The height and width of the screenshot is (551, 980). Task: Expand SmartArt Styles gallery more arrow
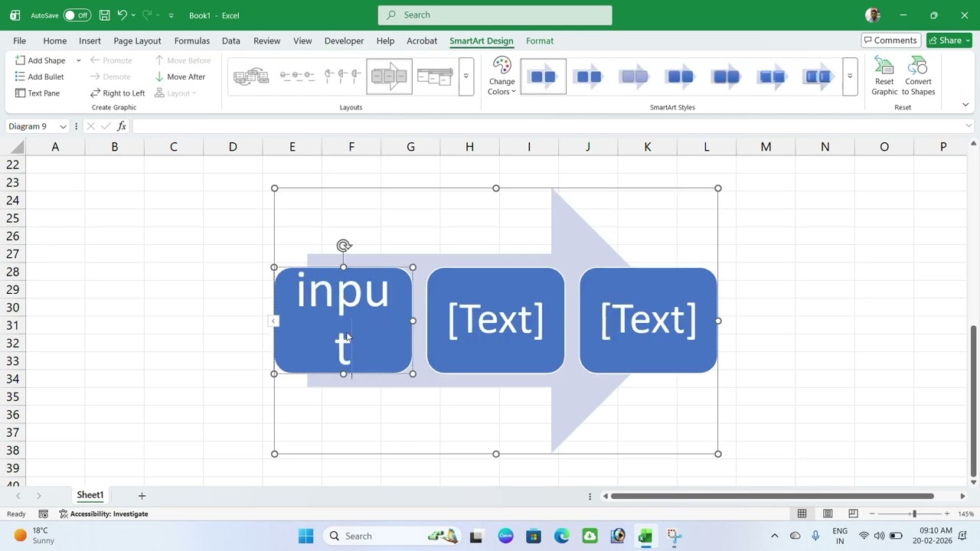[x=849, y=77]
